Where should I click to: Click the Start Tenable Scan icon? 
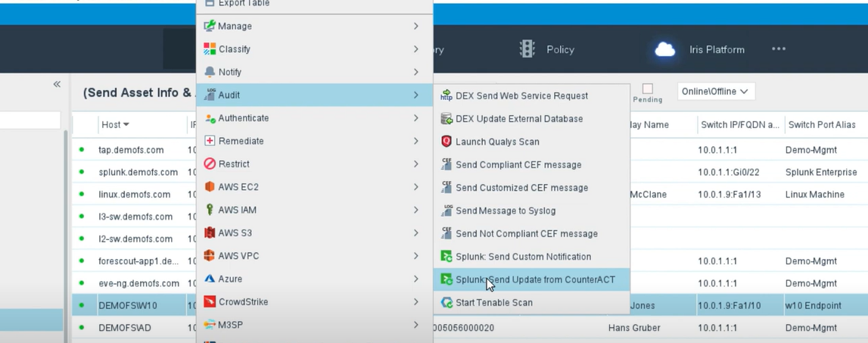(x=446, y=303)
